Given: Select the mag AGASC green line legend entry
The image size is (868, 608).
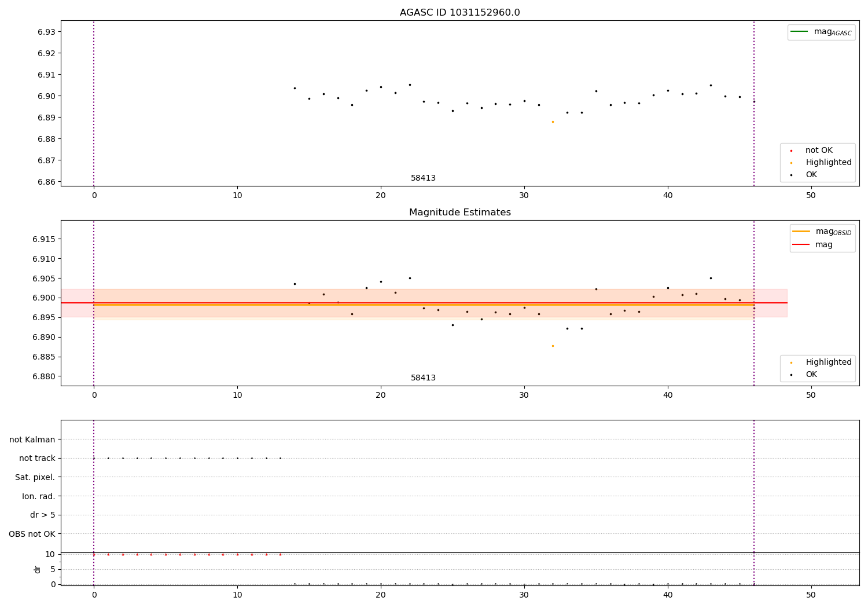Looking at the screenshot, I should click(x=821, y=32).
